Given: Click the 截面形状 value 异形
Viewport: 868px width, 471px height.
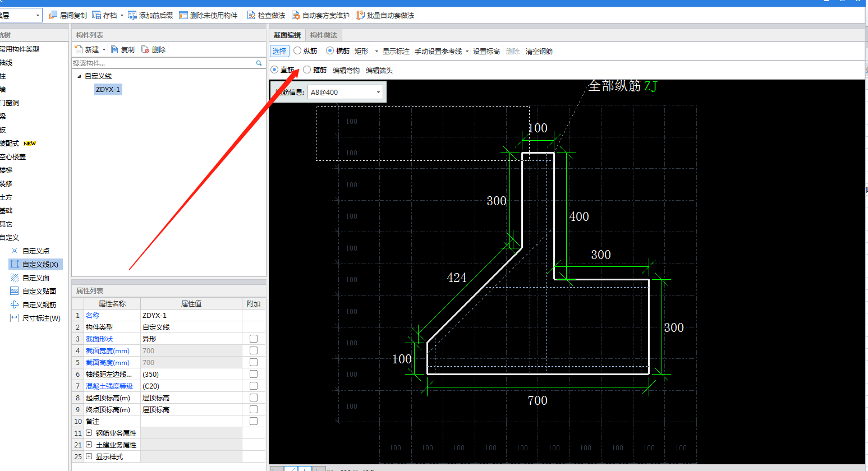Looking at the screenshot, I should point(191,339).
